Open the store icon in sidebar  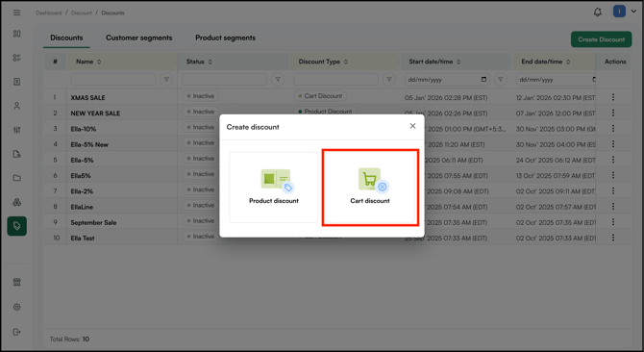click(x=17, y=282)
